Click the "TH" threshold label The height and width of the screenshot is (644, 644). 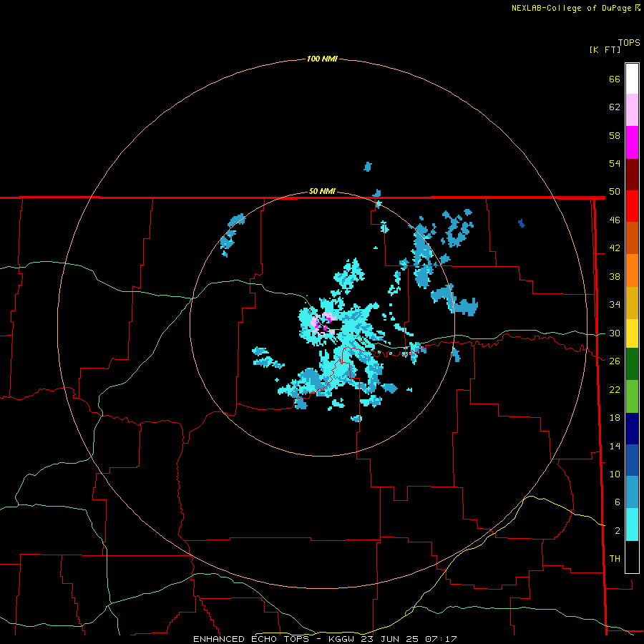point(615,559)
